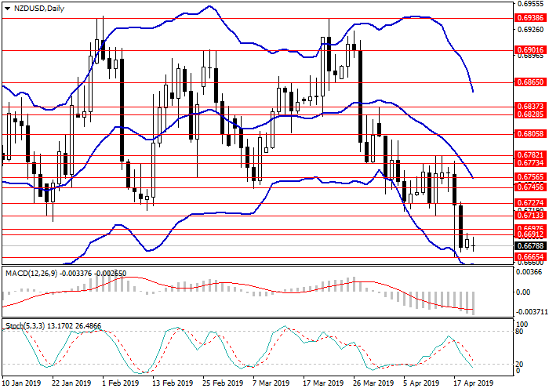Image resolution: width=549 pixels, height=392 pixels.
Task: Click the red 0.66654 support level label
Action: coord(529,256)
